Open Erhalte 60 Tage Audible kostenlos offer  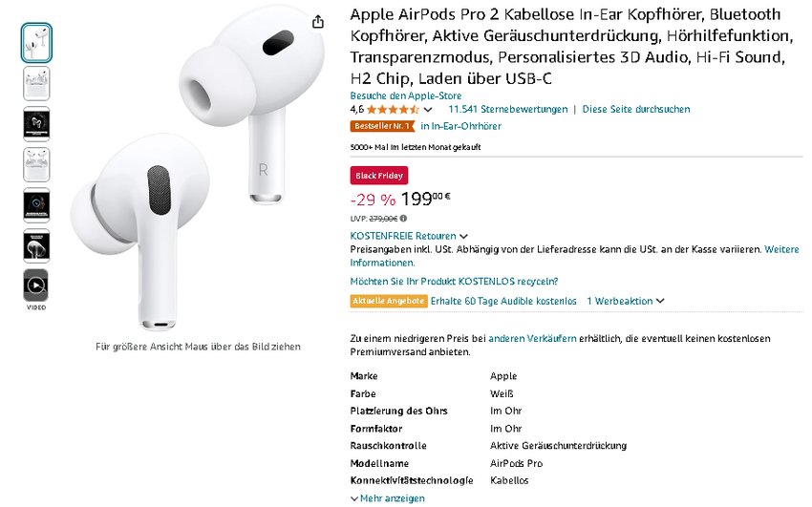click(503, 301)
